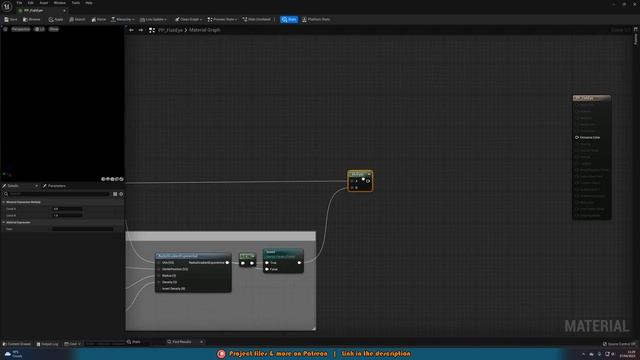Open the viewport options menu icon

click(x=5, y=29)
